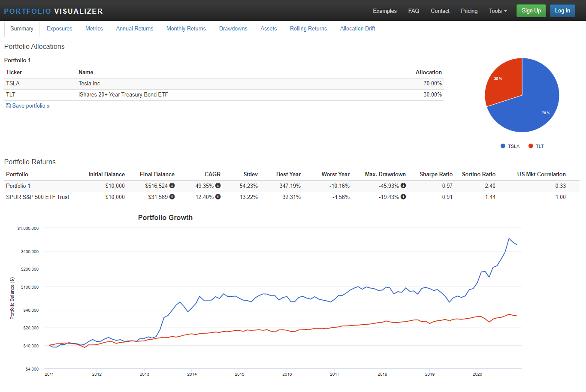Switch to the Drawdowns tab

click(233, 29)
